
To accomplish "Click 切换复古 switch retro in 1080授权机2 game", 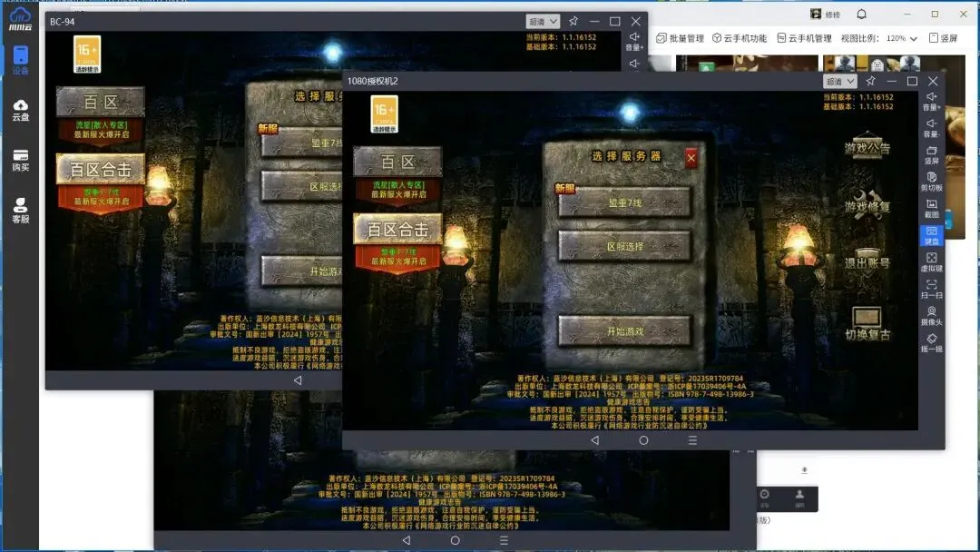I will 867,325.
